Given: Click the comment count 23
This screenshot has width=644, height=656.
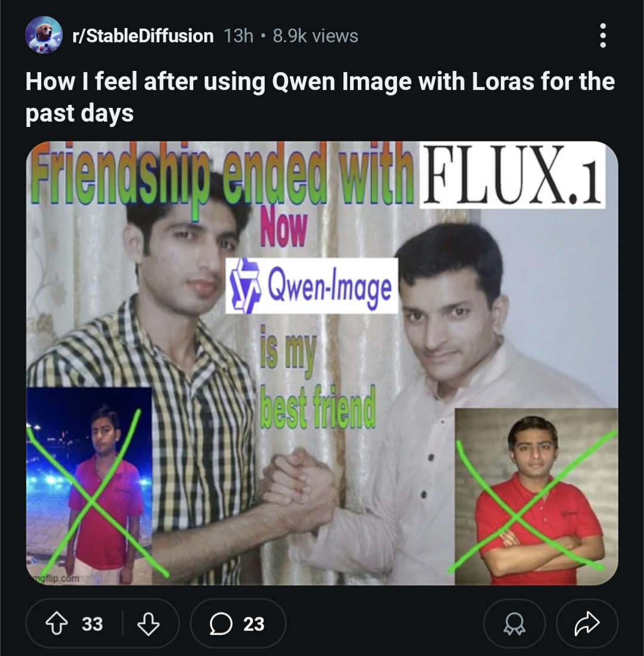Looking at the screenshot, I should pyautogui.click(x=253, y=624).
